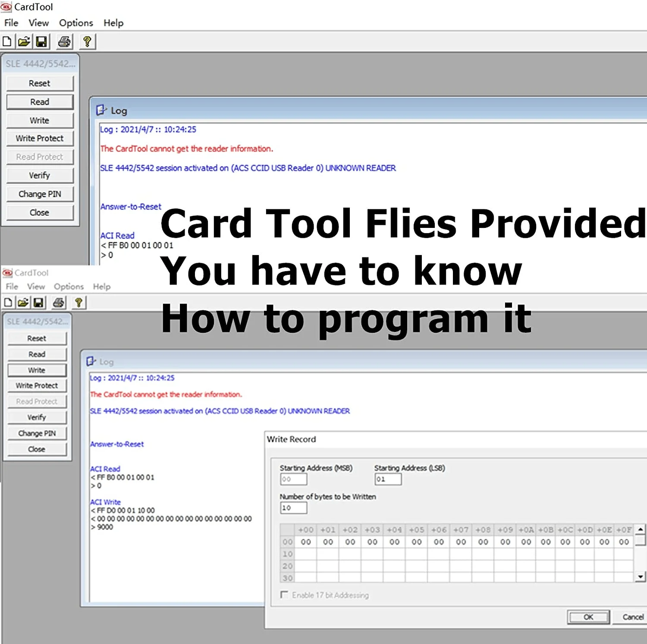Click Change PIN in the top CardTool window
The width and height of the screenshot is (647, 644).
pos(40,194)
